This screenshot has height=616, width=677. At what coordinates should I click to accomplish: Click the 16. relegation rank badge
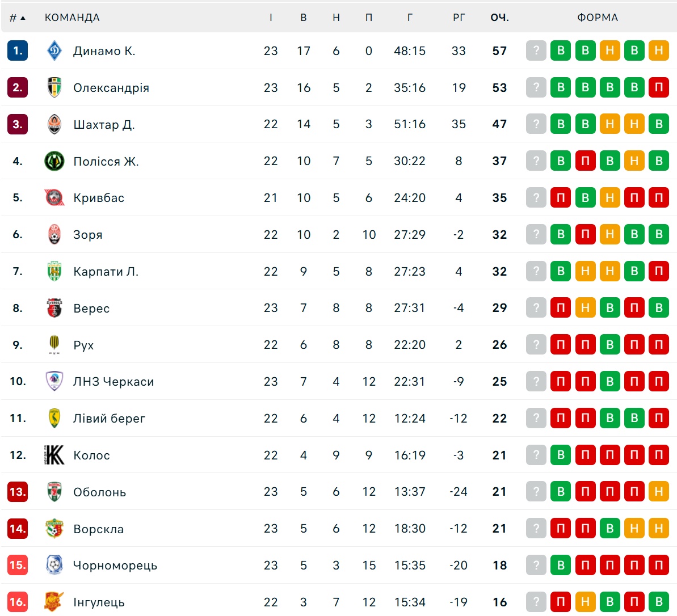pyautogui.click(x=18, y=602)
